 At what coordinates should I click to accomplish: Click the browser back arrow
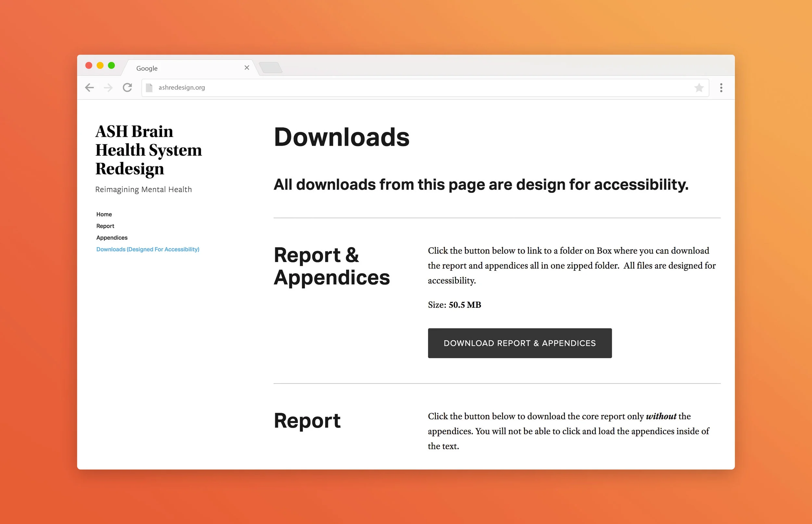pyautogui.click(x=90, y=88)
